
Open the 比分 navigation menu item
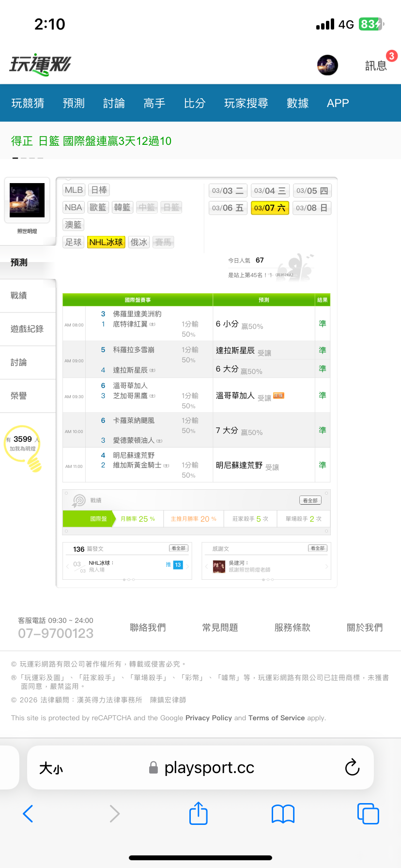coord(195,103)
